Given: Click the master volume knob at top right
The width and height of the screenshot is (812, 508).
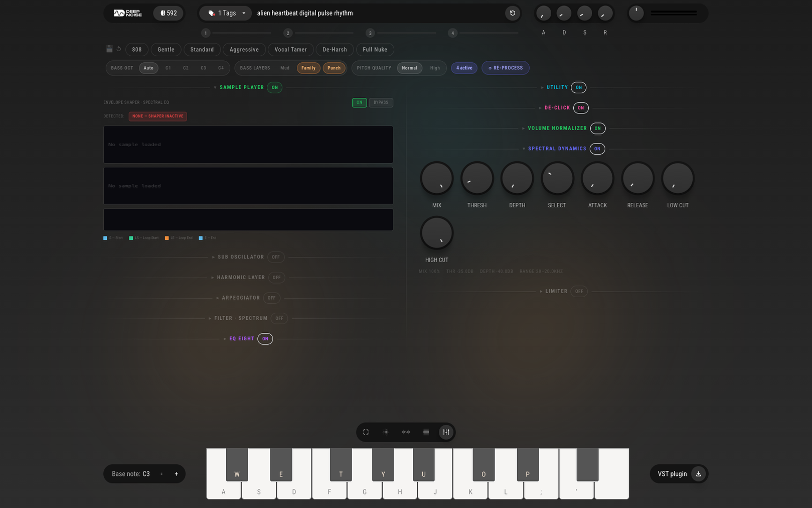Looking at the screenshot, I should (636, 13).
